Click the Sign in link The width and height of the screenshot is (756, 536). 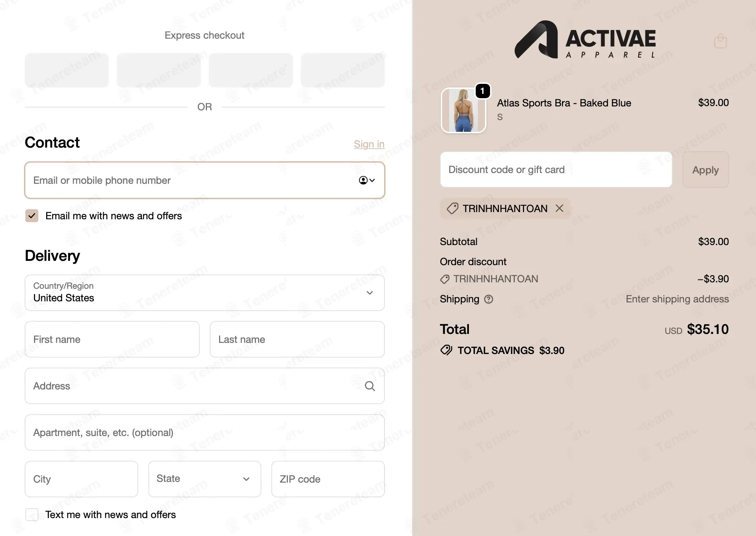click(369, 144)
